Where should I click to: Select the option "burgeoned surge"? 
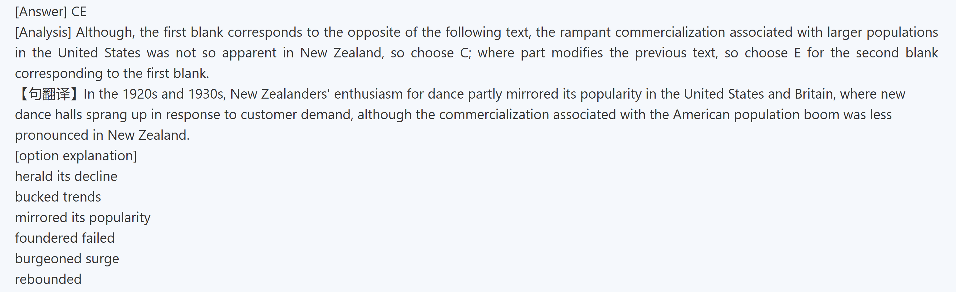pyautogui.click(x=67, y=259)
